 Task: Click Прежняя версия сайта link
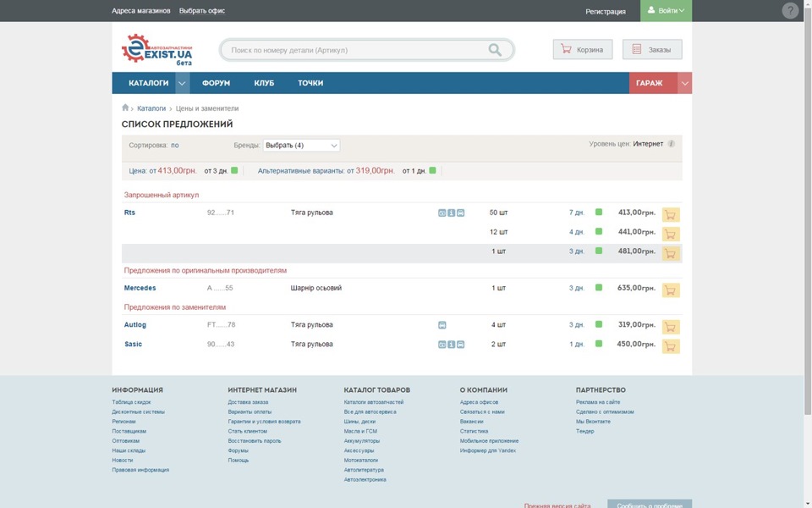pos(557,505)
